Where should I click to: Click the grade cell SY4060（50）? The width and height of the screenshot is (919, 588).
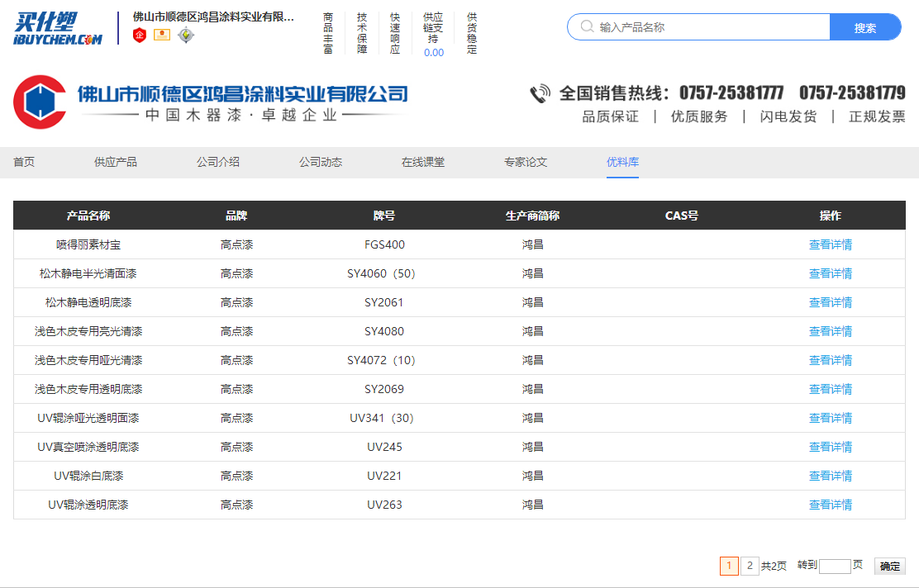(x=382, y=273)
